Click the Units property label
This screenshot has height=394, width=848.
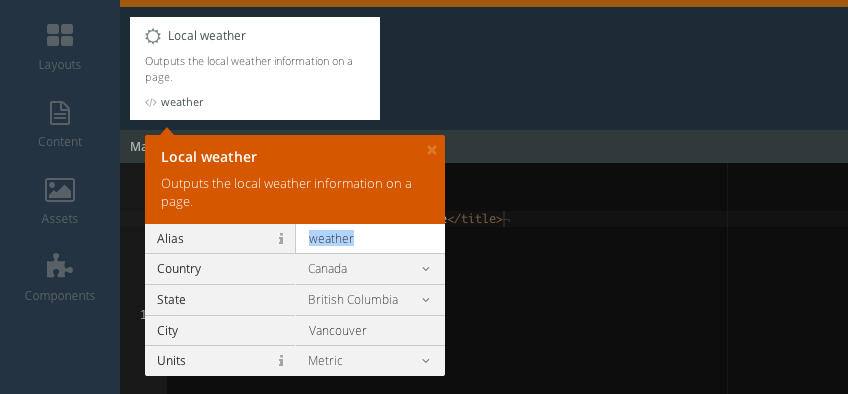click(171, 360)
